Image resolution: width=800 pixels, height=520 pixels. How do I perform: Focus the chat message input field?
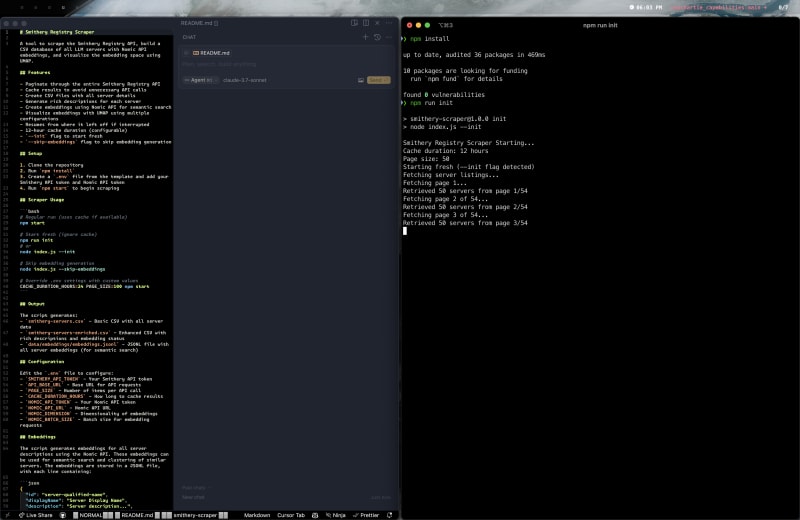click(286, 64)
